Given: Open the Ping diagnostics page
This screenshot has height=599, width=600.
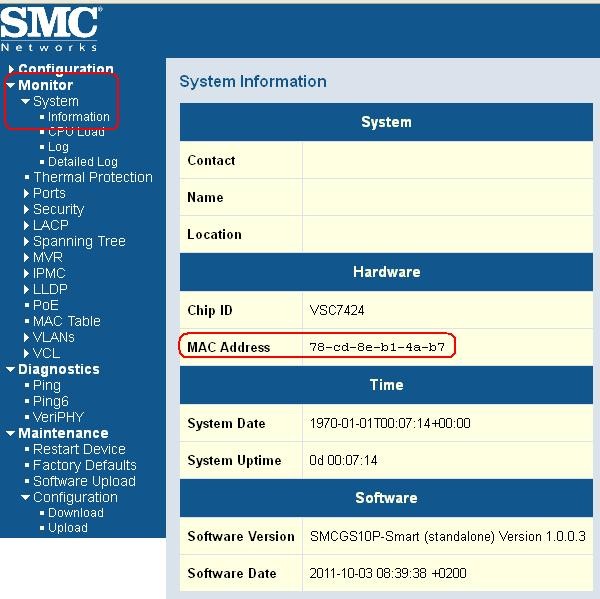Looking at the screenshot, I should [x=47, y=385].
